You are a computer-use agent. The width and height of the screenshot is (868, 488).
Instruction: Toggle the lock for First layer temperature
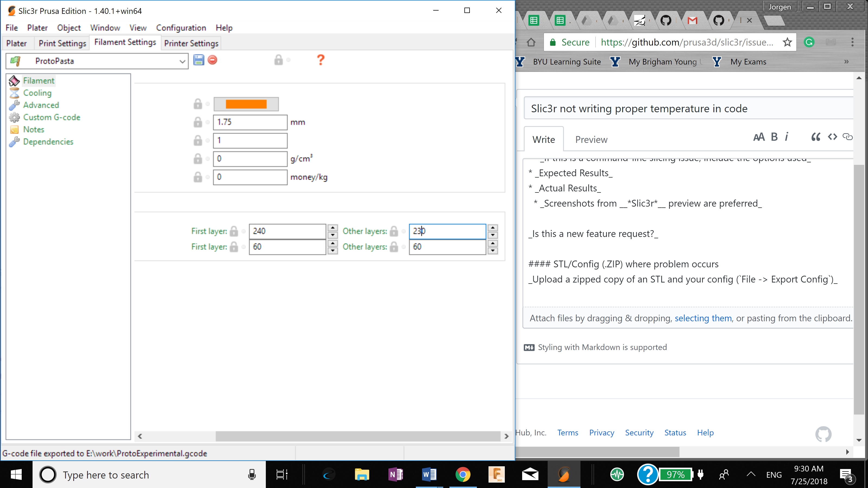(234, 231)
